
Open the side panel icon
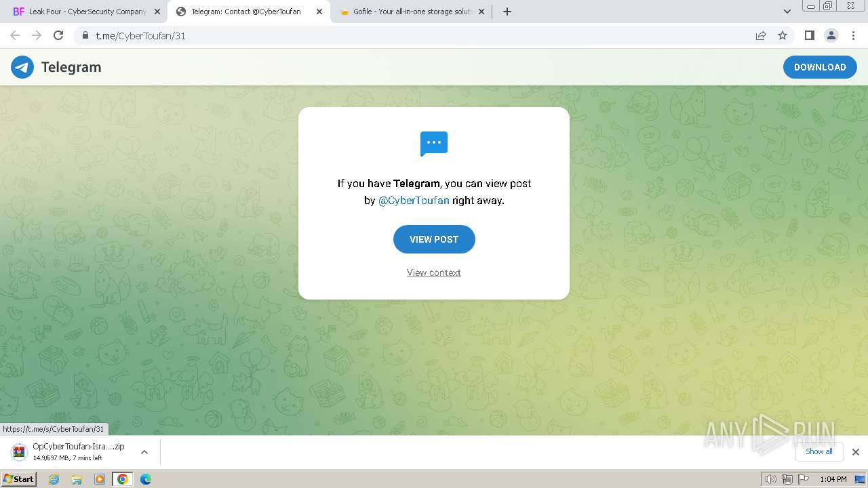tap(809, 35)
